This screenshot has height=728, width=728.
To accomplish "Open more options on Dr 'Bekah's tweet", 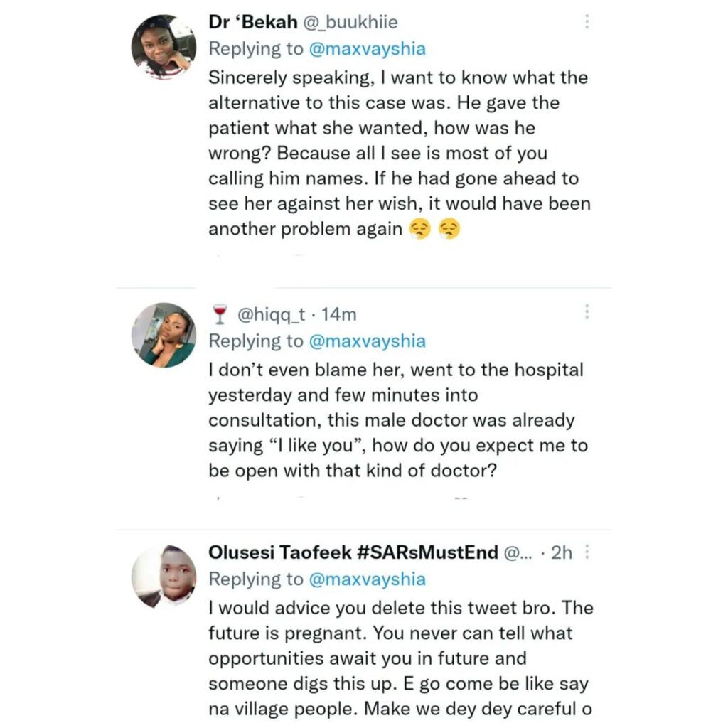I will pos(587,21).
